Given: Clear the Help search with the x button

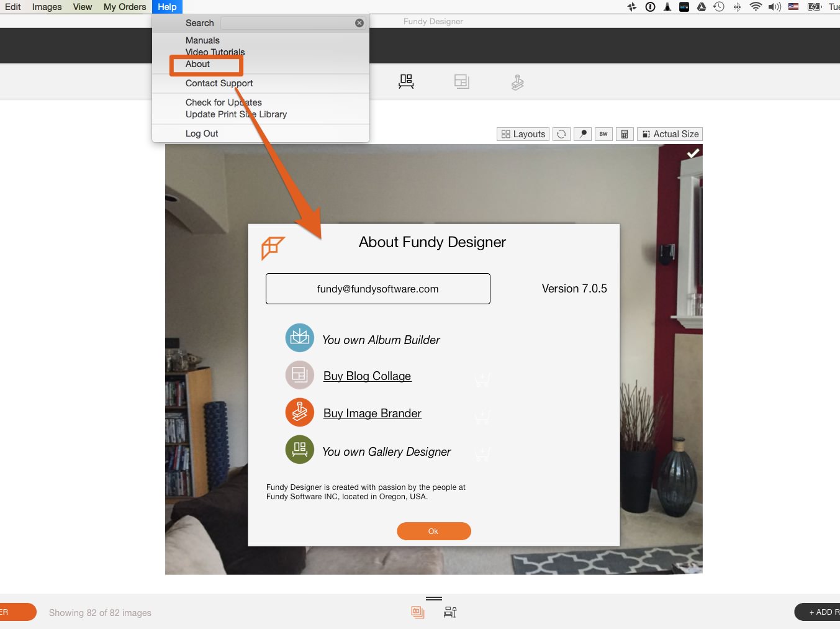Looking at the screenshot, I should tap(359, 23).
